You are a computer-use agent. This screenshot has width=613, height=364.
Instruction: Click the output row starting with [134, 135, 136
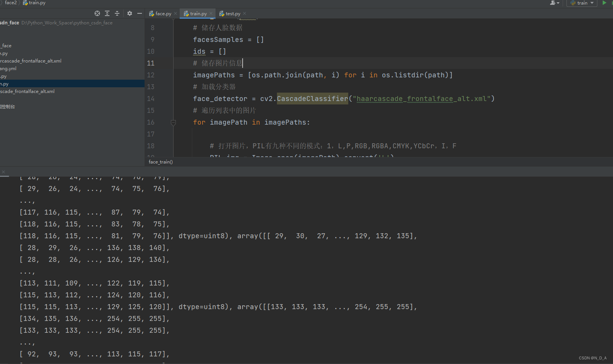coord(94,319)
